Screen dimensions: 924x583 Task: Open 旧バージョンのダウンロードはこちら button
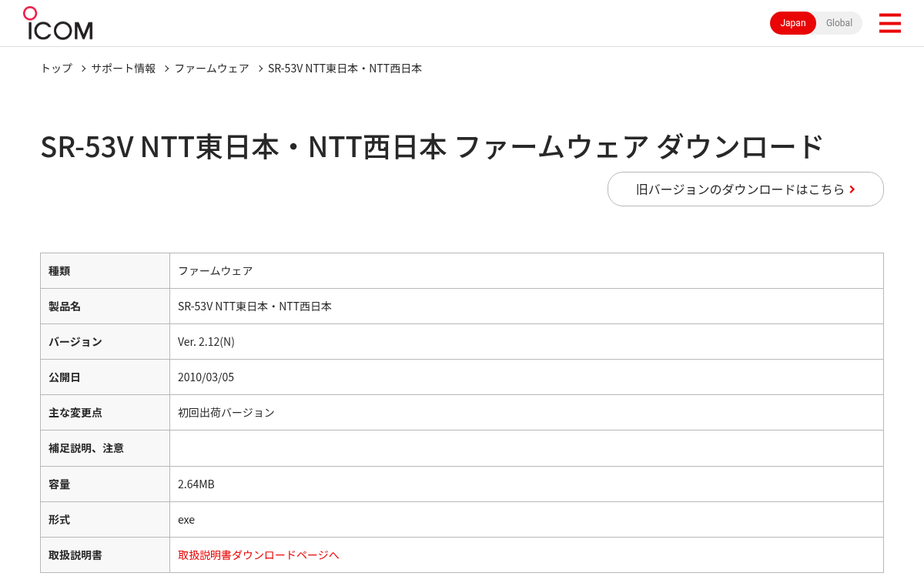[745, 189]
